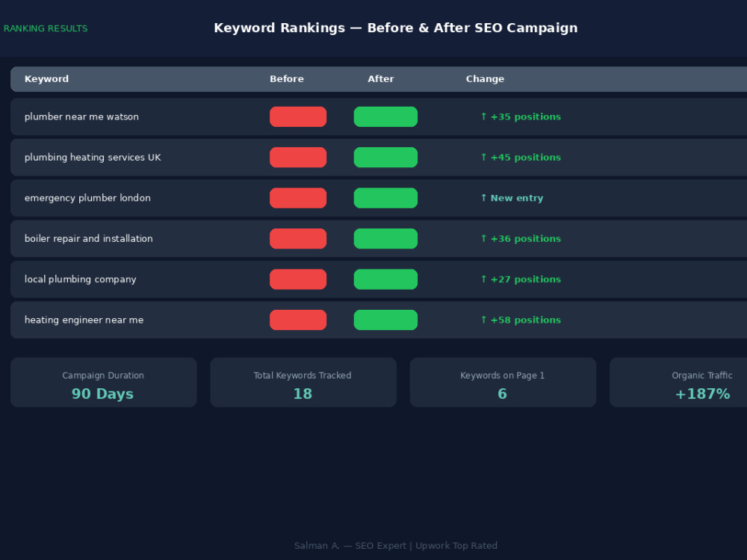Click green After badge for plumber near me watson
The height and width of the screenshot is (560, 747).
click(x=386, y=116)
